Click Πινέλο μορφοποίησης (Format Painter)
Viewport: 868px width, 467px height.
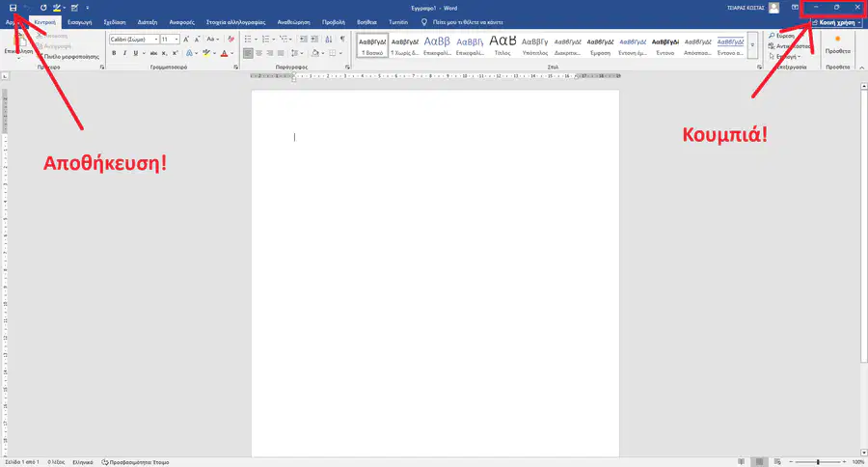point(68,57)
